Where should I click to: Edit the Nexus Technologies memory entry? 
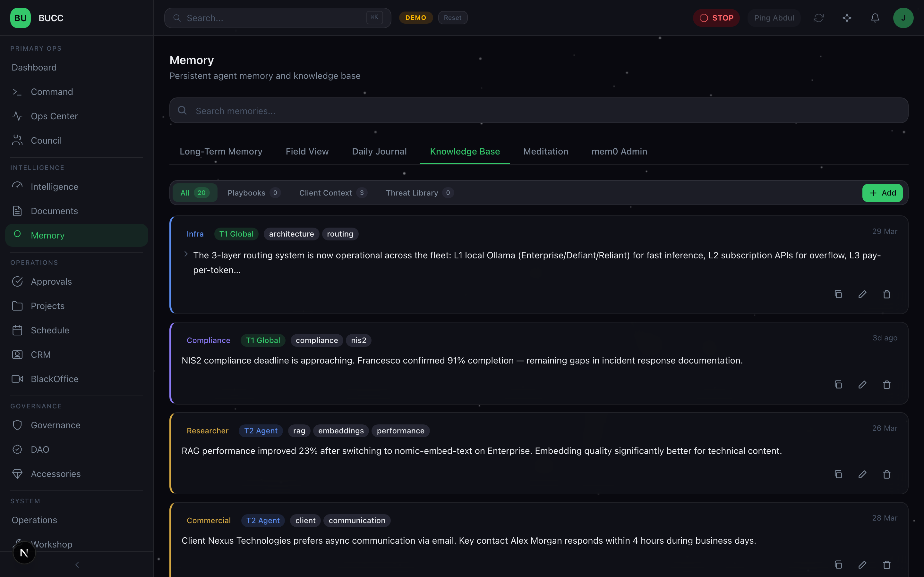862,564
